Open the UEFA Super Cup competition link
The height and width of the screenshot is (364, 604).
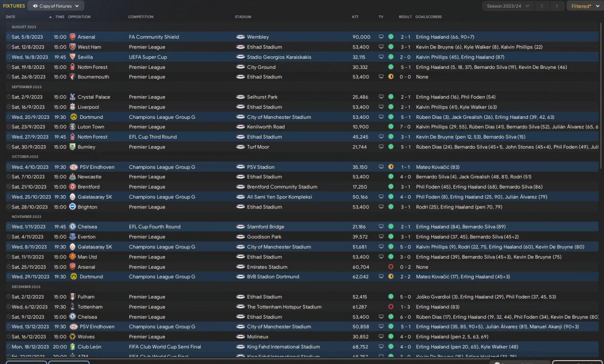pyautogui.click(x=148, y=57)
